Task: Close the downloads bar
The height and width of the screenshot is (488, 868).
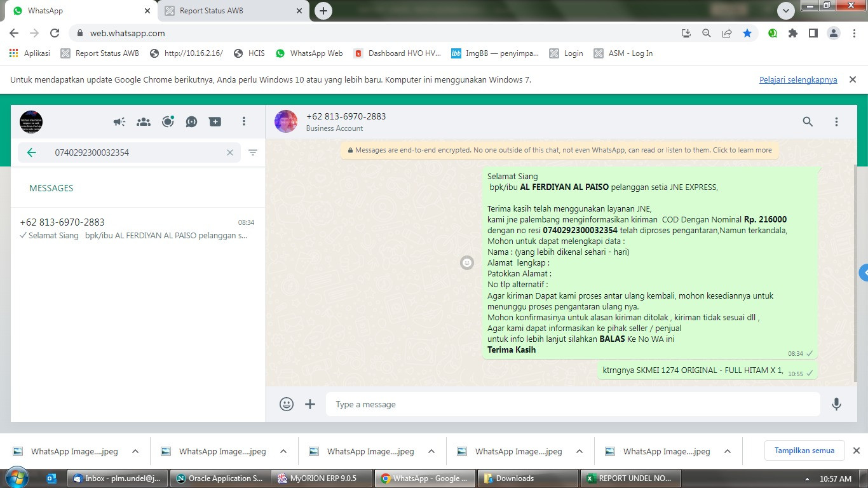Action: (x=856, y=451)
